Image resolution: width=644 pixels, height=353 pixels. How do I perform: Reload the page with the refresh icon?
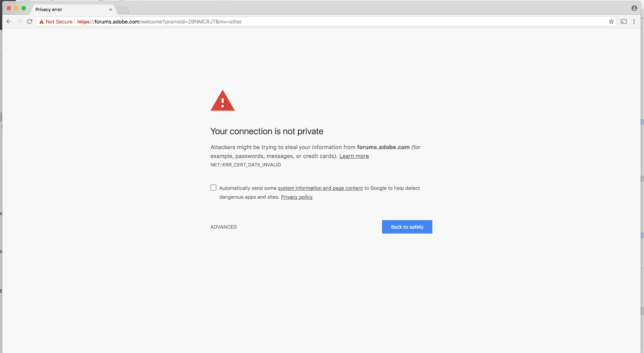[30, 21]
